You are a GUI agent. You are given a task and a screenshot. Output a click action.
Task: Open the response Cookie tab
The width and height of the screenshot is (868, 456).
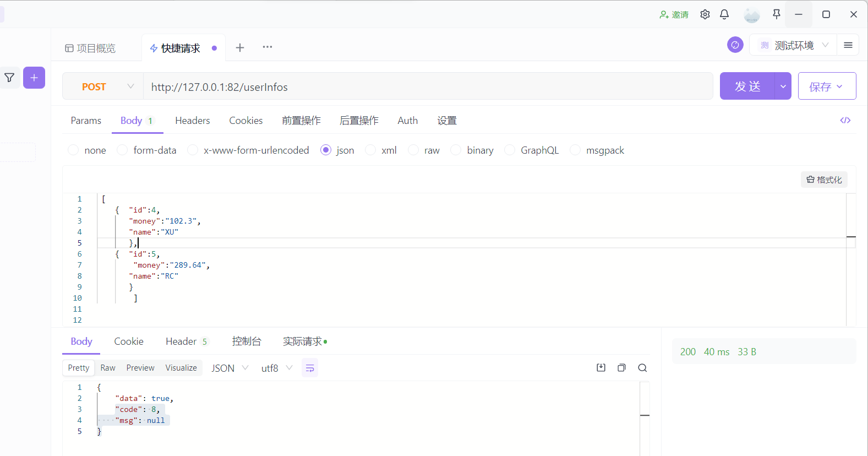[x=129, y=341]
